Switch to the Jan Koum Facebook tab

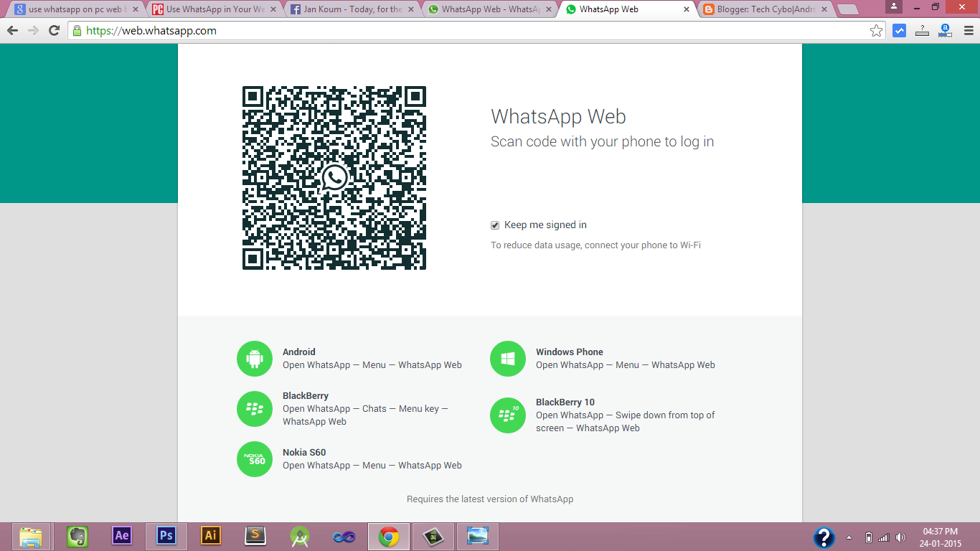pyautogui.click(x=348, y=9)
